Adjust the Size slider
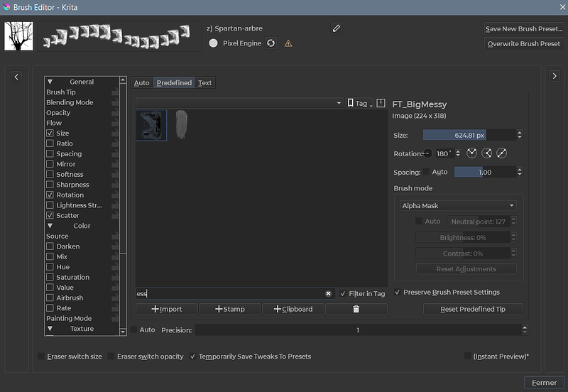 [469, 135]
